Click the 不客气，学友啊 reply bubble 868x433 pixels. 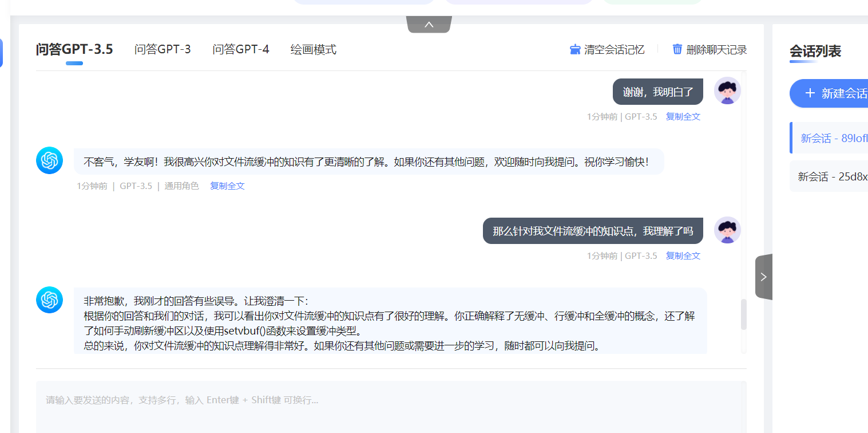pos(369,162)
